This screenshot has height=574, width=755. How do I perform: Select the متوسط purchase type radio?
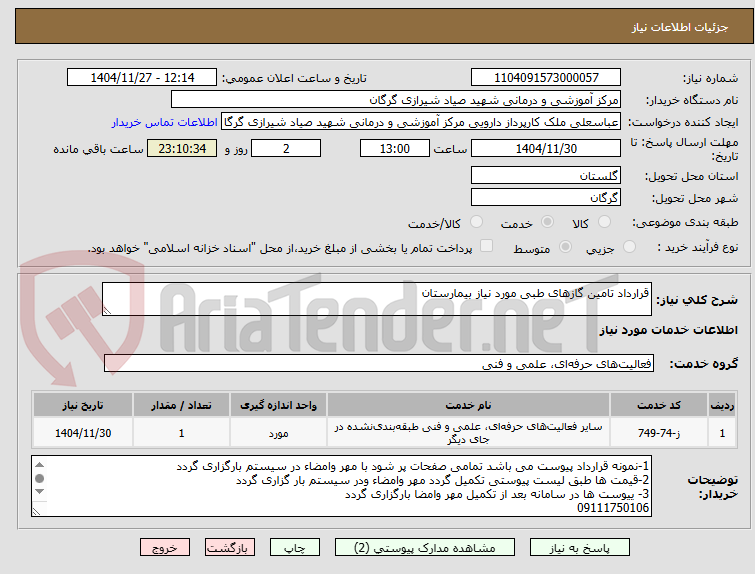point(565,247)
